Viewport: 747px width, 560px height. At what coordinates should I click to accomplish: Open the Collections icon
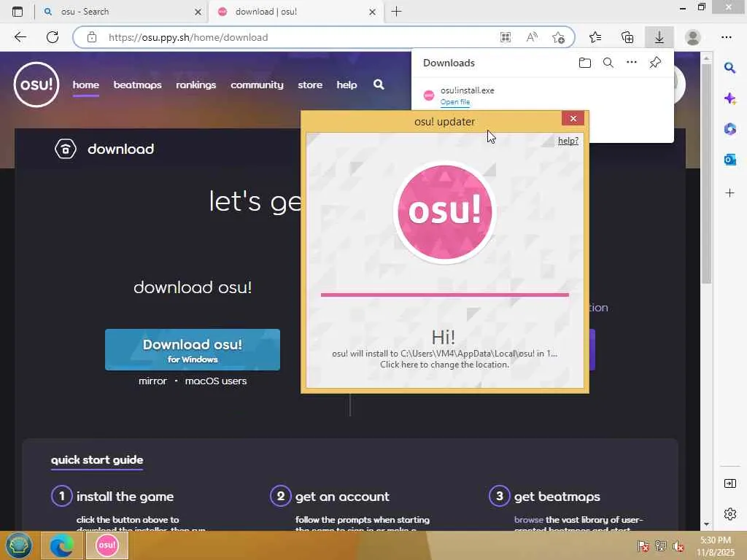627,37
